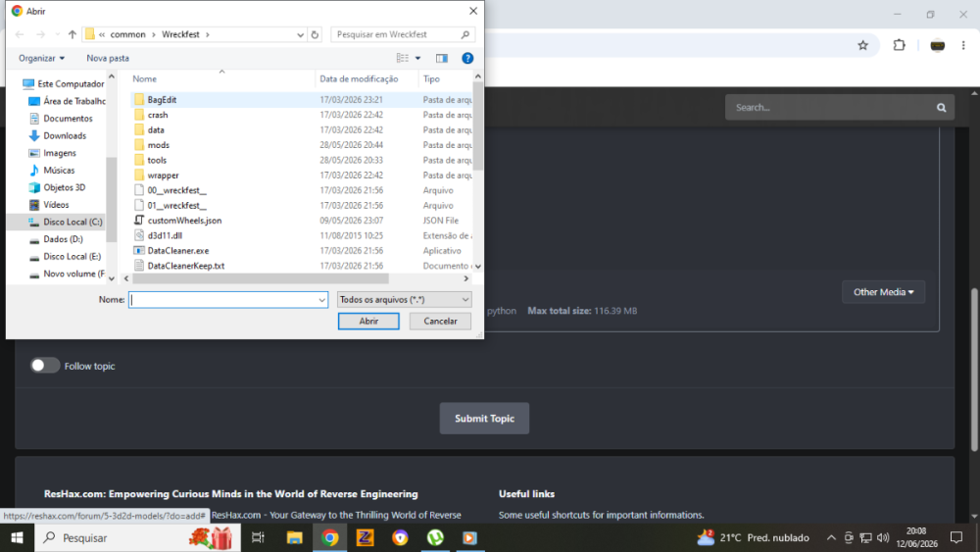Image resolution: width=980 pixels, height=552 pixels.
Task: Open Task View in taskbar
Action: [x=258, y=537]
